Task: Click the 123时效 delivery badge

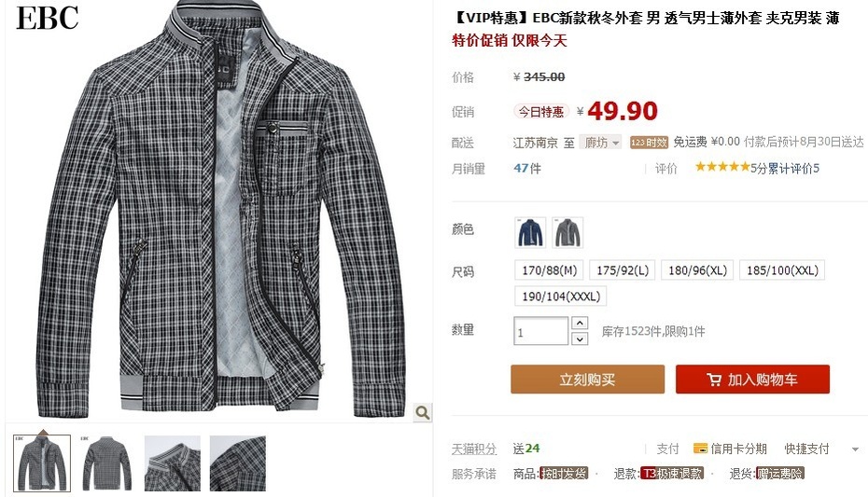Action: 649,143
